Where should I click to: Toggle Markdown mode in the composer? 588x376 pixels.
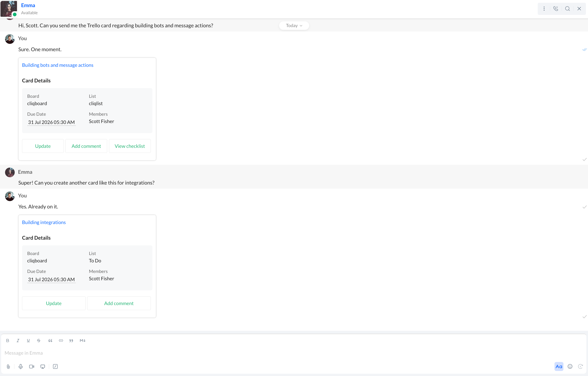point(83,341)
